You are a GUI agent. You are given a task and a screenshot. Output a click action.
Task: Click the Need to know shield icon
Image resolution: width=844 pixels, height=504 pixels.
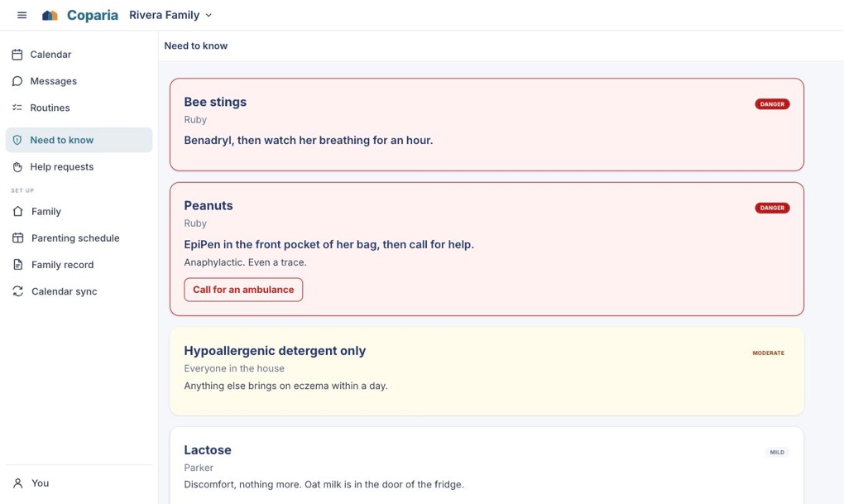17,140
